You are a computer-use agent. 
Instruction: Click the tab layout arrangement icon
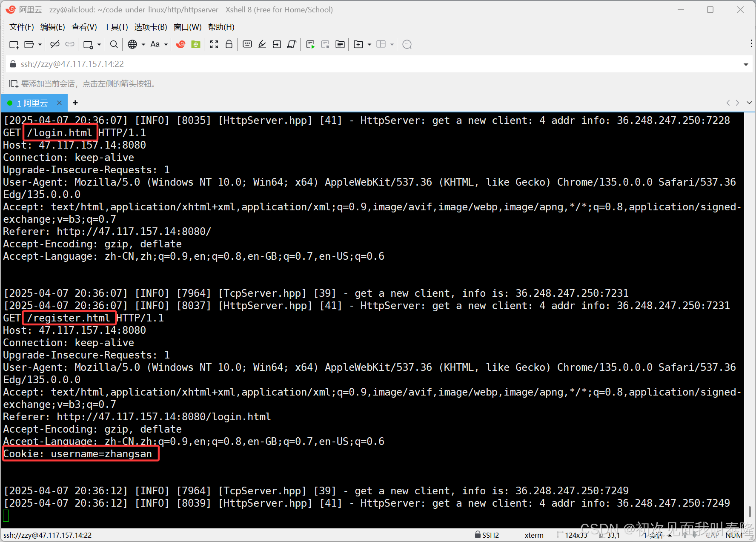(381, 44)
